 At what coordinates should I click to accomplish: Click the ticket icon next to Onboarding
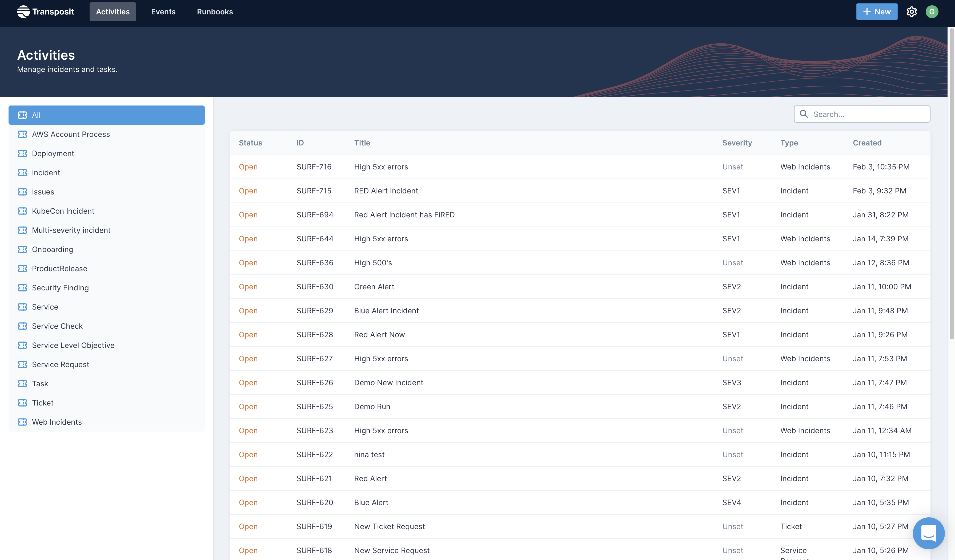[x=22, y=249]
